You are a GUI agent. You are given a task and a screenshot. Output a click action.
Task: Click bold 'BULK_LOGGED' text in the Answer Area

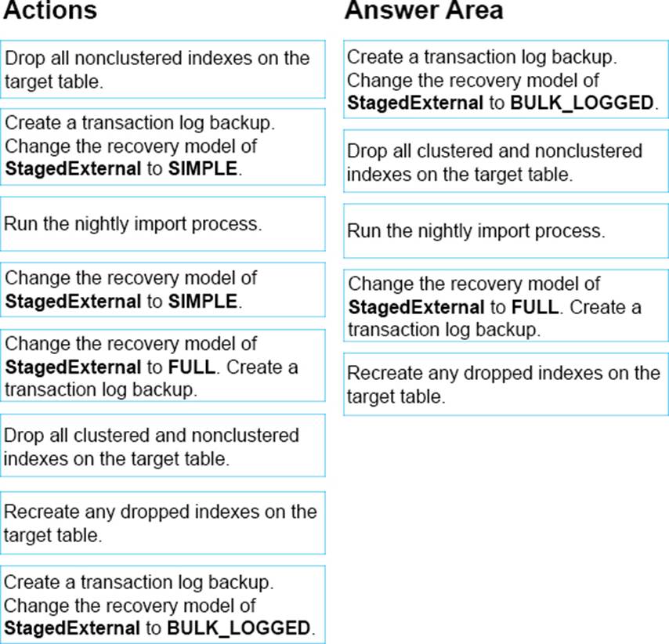581,103
